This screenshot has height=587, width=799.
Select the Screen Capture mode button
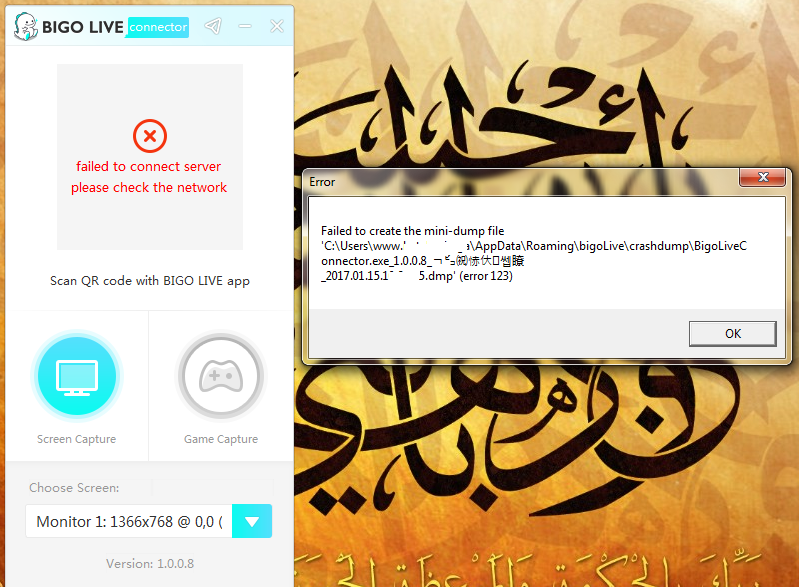(x=77, y=376)
